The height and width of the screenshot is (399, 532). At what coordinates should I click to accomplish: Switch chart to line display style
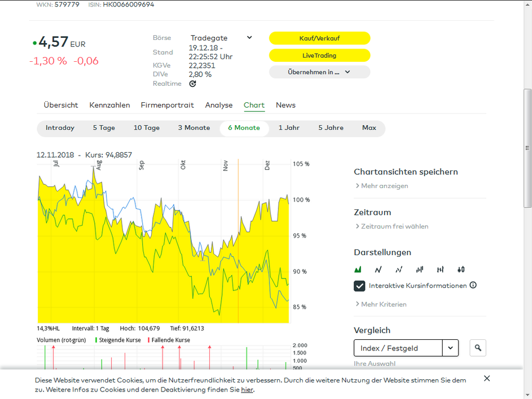tap(378, 269)
